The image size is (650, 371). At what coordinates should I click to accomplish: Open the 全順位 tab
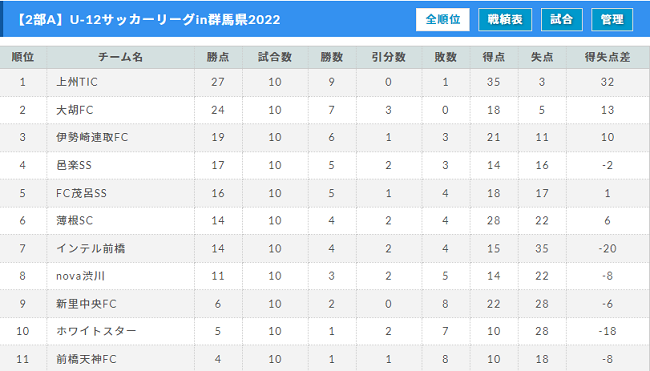coord(443,19)
